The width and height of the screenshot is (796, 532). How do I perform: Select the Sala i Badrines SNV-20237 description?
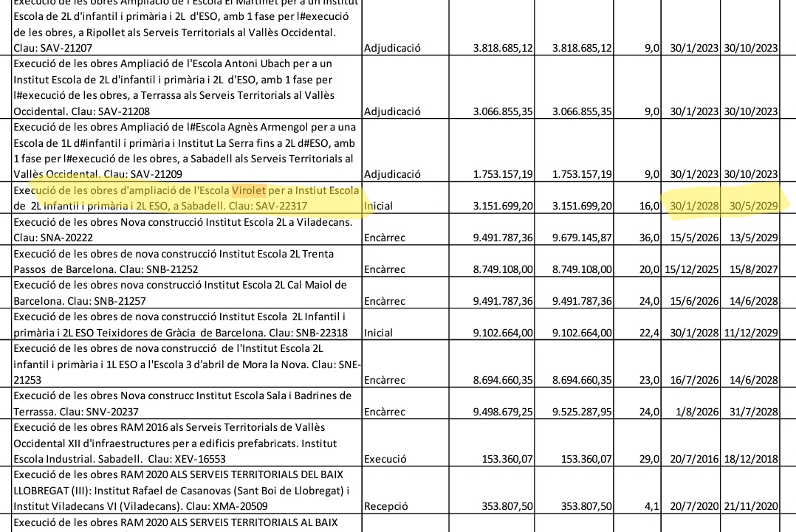tap(187, 403)
